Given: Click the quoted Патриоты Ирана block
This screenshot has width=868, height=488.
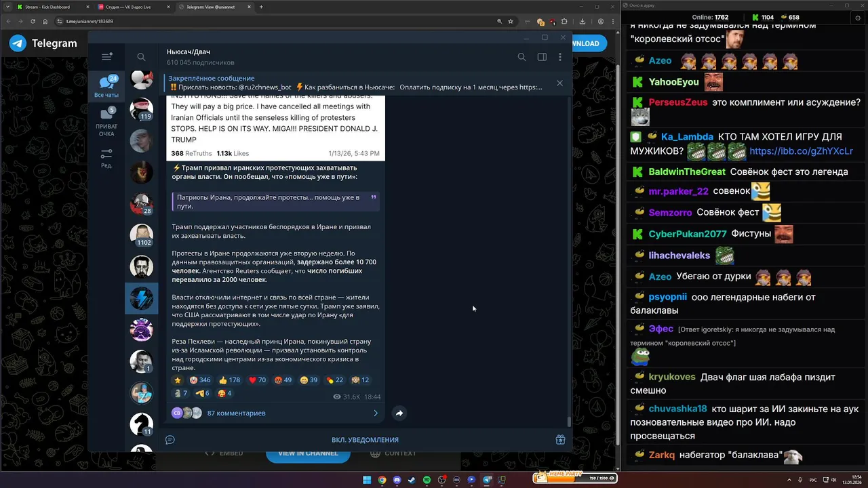Looking at the screenshot, I should tap(275, 201).
